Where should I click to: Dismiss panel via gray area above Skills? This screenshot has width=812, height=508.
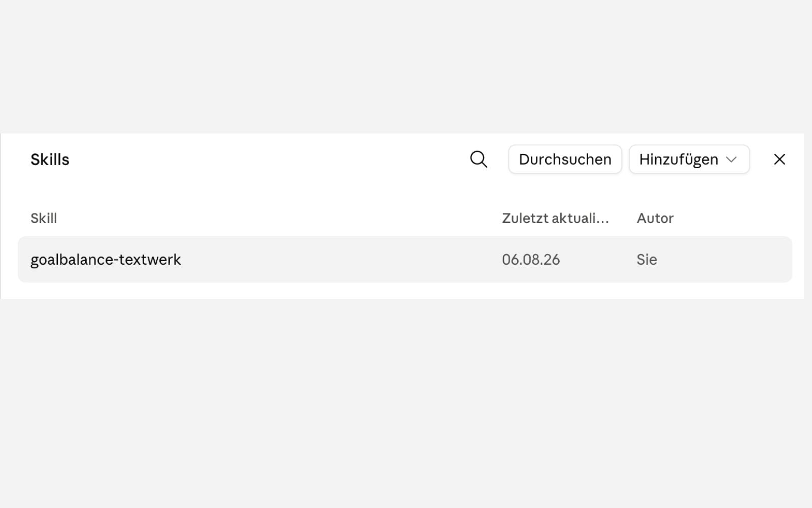tap(406, 66)
